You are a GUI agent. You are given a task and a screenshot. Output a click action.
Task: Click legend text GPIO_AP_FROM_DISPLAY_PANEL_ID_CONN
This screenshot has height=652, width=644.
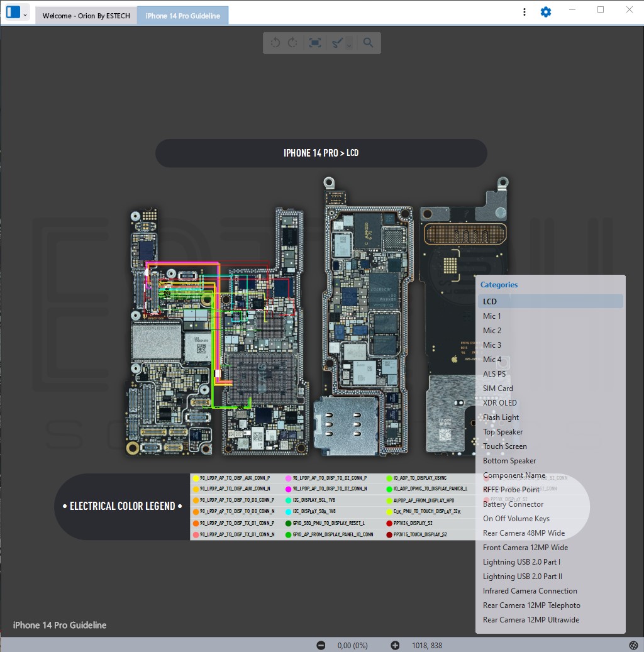click(x=333, y=534)
